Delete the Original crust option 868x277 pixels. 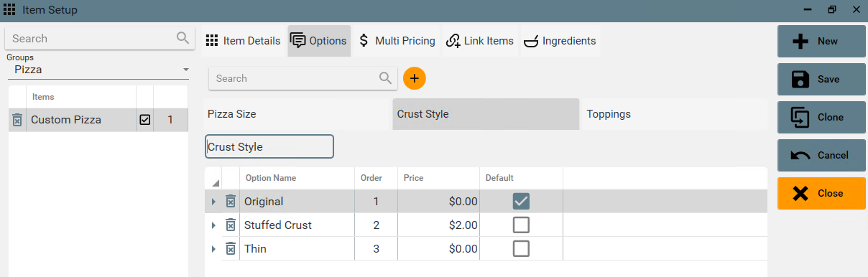click(x=231, y=202)
